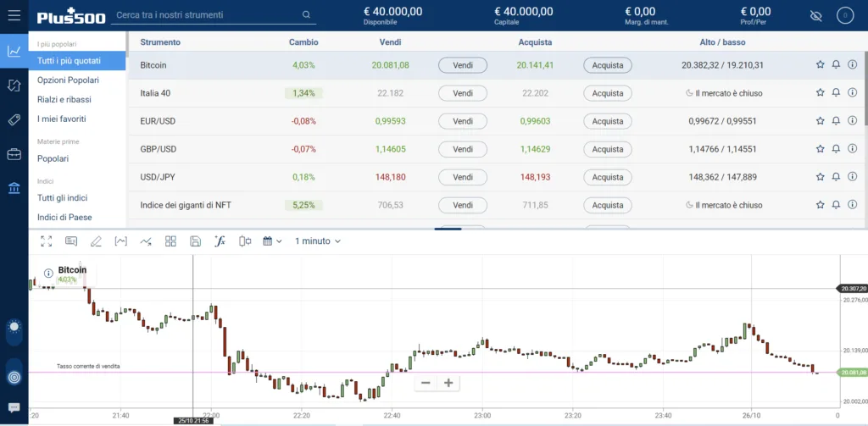Open info icon for Indice dei giganti di NFT
Image resolution: width=868 pixels, height=426 pixels.
tap(852, 204)
